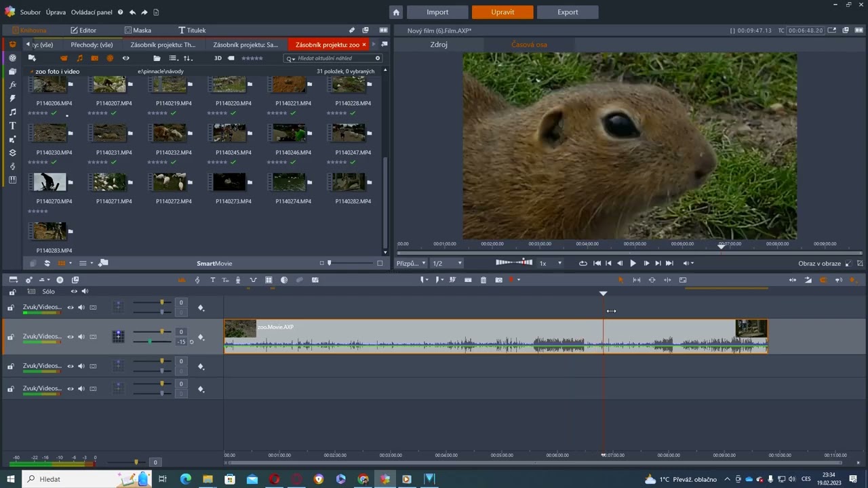Open the Maska panel tab
The height and width of the screenshot is (488, 868).
pyautogui.click(x=138, y=30)
